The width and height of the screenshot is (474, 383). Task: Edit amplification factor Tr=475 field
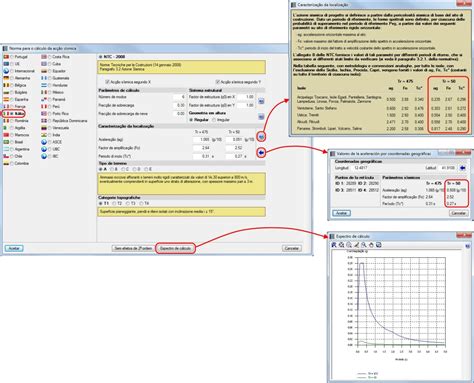click(202, 148)
